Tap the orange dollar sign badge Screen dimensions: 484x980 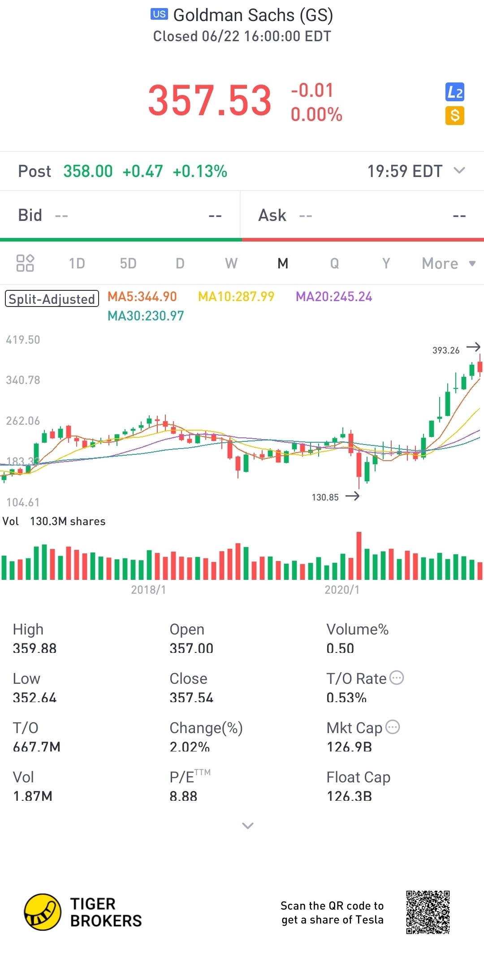[x=454, y=116]
